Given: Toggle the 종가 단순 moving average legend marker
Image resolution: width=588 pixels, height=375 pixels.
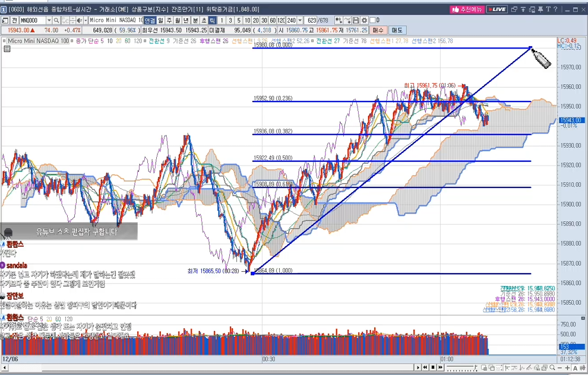Looking at the screenshot, I should [73, 41].
